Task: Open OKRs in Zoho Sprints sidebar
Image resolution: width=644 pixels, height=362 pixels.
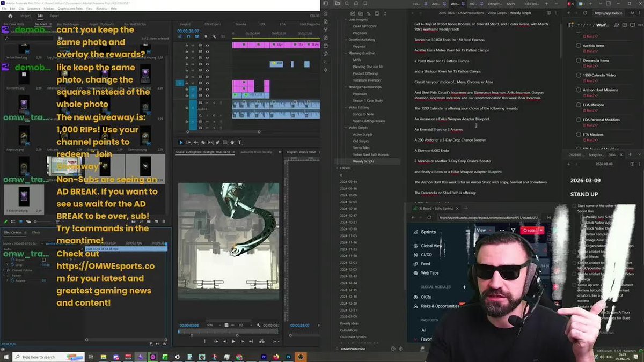Action: point(426,297)
